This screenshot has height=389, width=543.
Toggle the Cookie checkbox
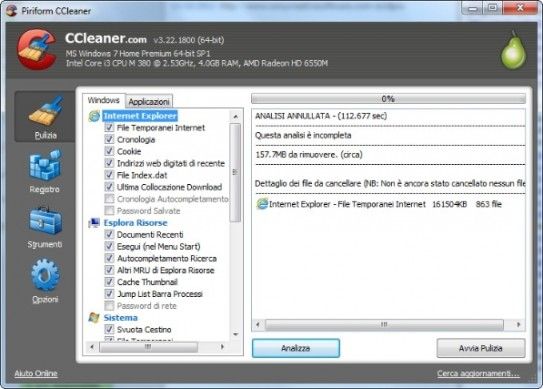[x=109, y=151]
